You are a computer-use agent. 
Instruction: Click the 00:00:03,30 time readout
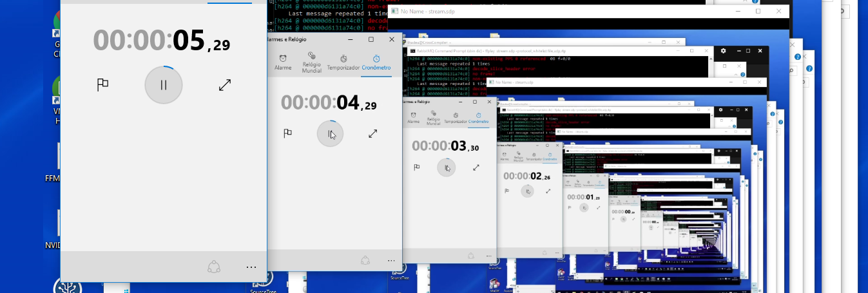445,146
